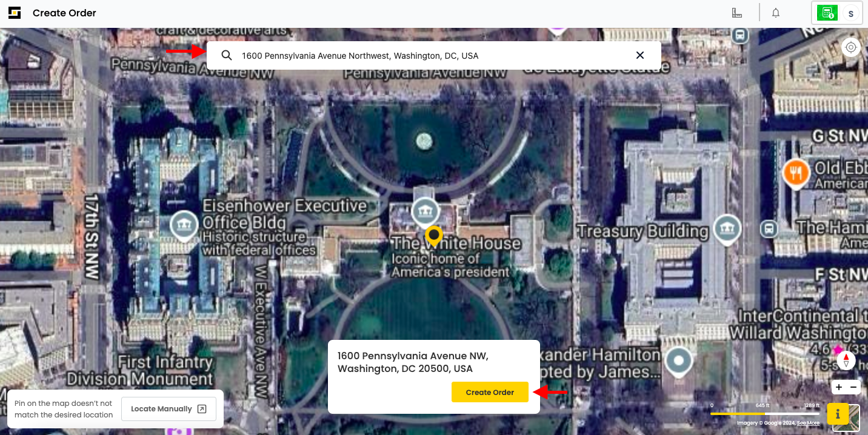
Task: Click the Create Order page title
Action: coord(64,13)
